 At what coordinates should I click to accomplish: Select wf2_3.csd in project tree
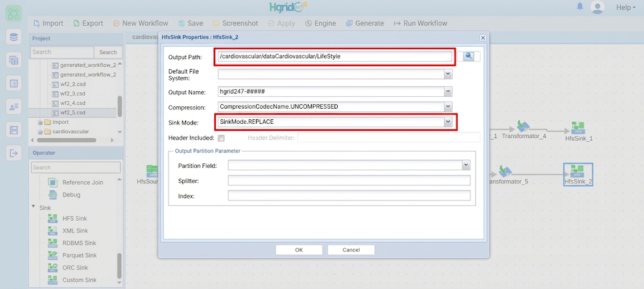coord(73,94)
